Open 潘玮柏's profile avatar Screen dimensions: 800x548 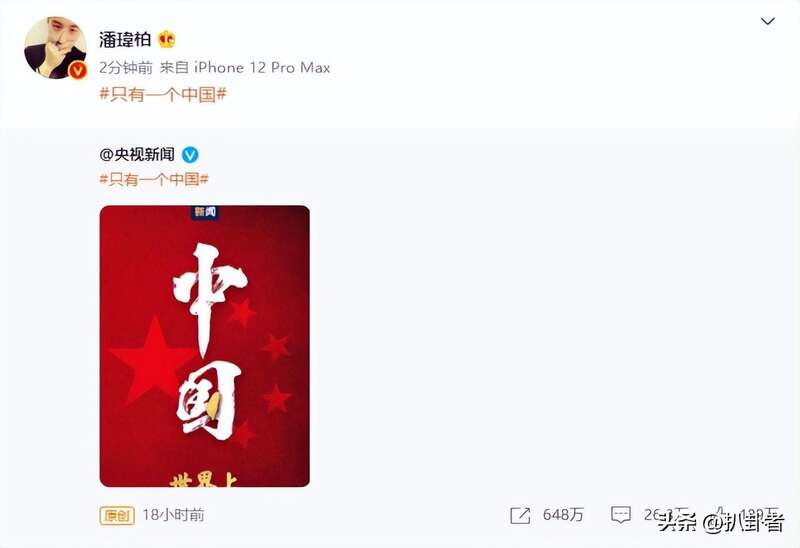(x=55, y=48)
